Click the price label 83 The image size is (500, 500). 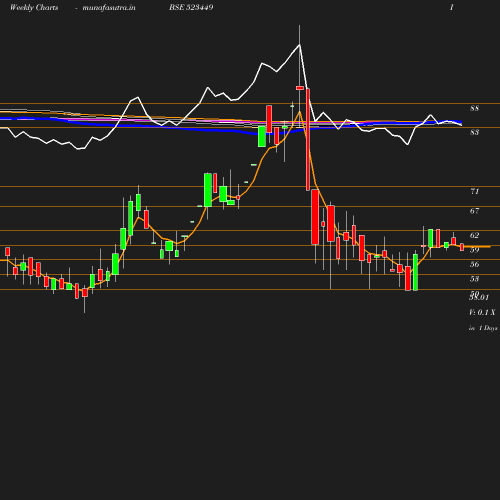click(474, 132)
